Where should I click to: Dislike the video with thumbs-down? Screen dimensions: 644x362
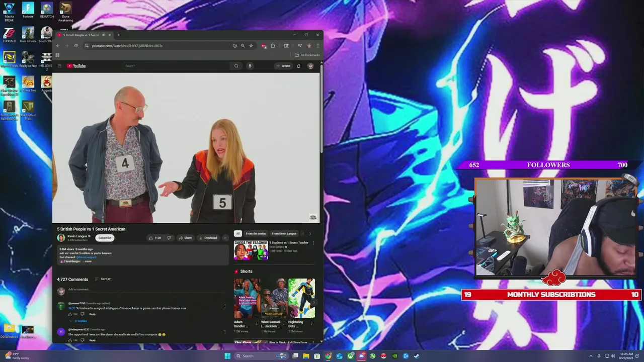(169, 238)
